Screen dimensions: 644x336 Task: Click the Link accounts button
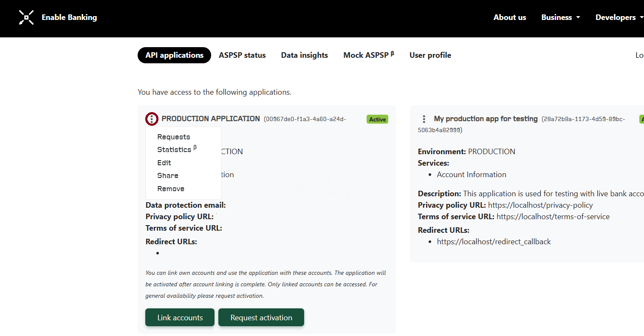(x=180, y=317)
